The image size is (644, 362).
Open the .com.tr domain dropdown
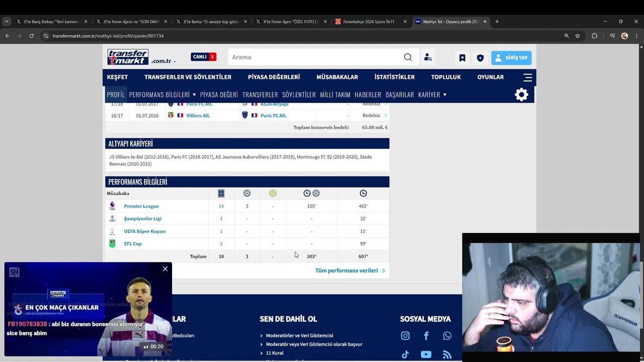pyautogui.click(x=175, y=61)
